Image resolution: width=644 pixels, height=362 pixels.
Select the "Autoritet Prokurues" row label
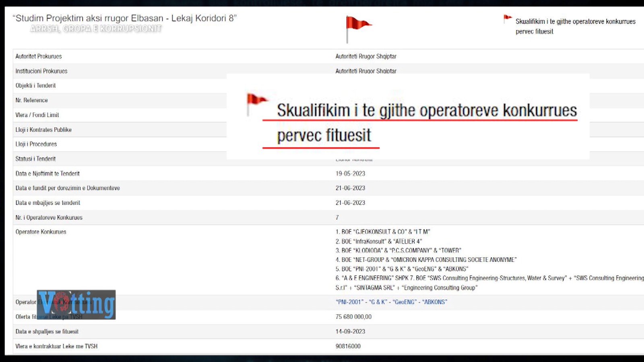(x=39, y=56)
